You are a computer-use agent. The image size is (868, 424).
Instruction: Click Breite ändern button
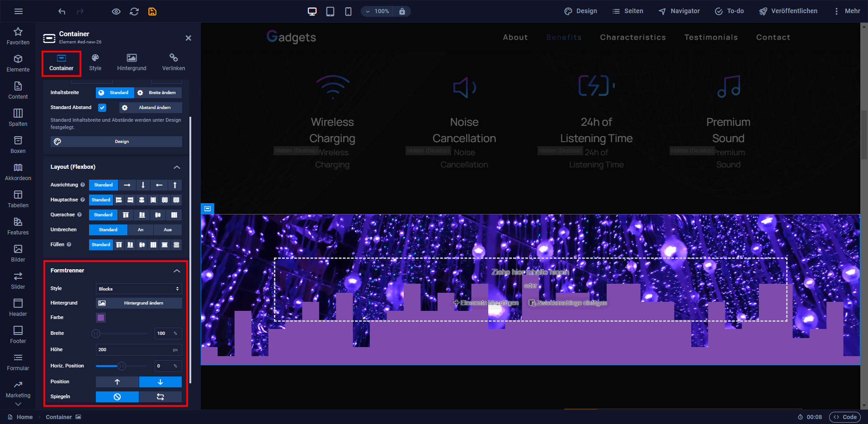coord(158,93)
